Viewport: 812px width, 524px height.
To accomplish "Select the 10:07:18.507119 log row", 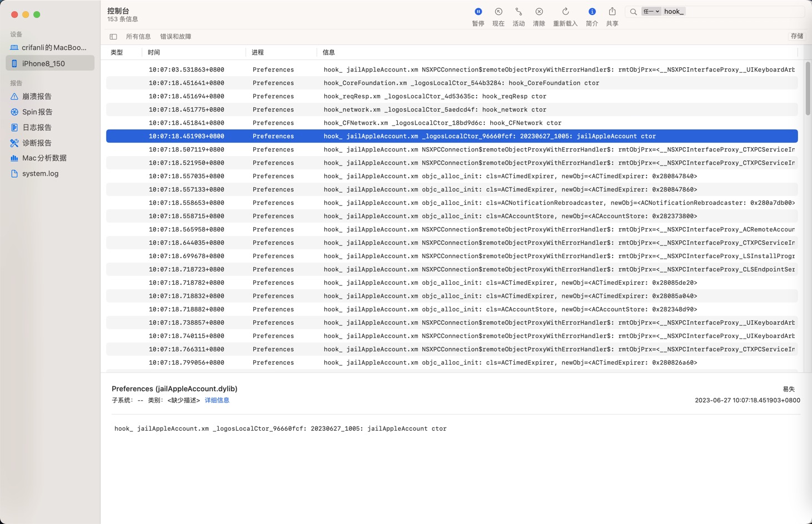I will click(452, 149).
